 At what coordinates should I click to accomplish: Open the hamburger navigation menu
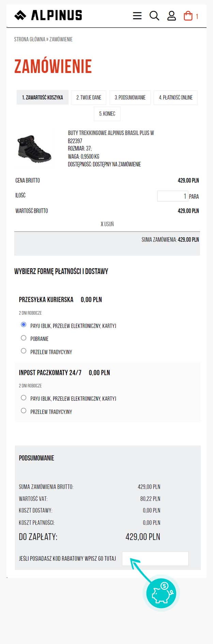pyautogui.click(x=137, y=16)
